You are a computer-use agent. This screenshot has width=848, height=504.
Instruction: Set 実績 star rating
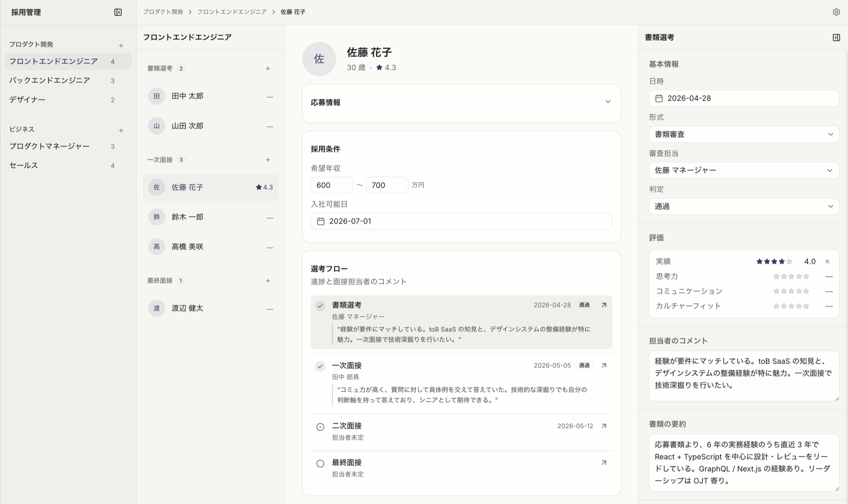pos(774,262)
